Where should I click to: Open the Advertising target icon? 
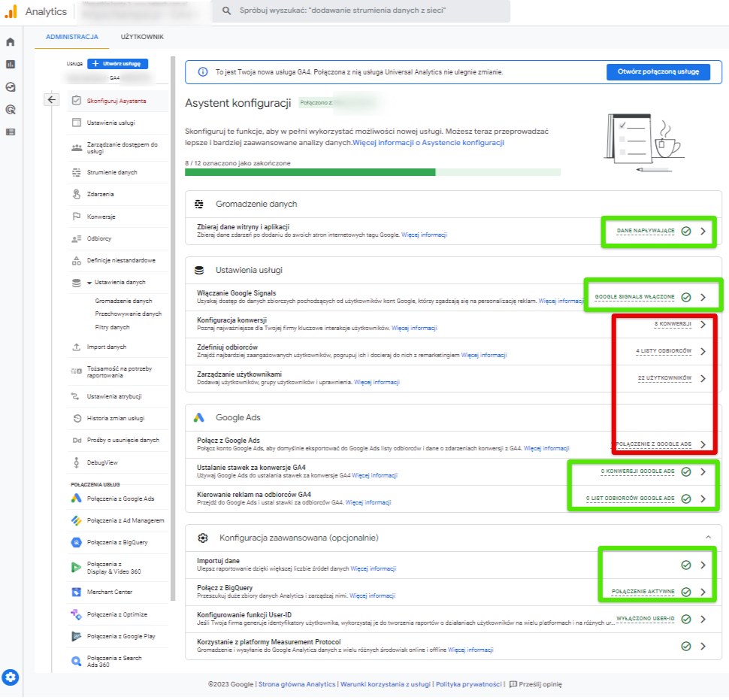point(11,110)
